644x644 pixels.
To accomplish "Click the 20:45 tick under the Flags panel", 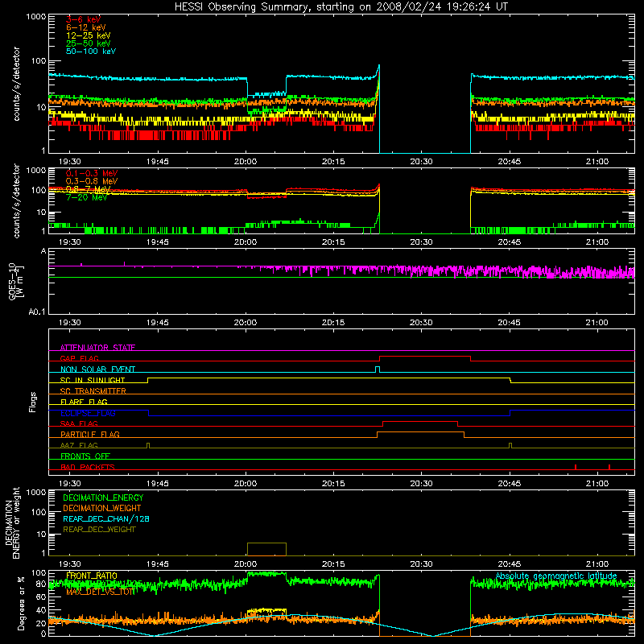I will (x=510, y=484).
